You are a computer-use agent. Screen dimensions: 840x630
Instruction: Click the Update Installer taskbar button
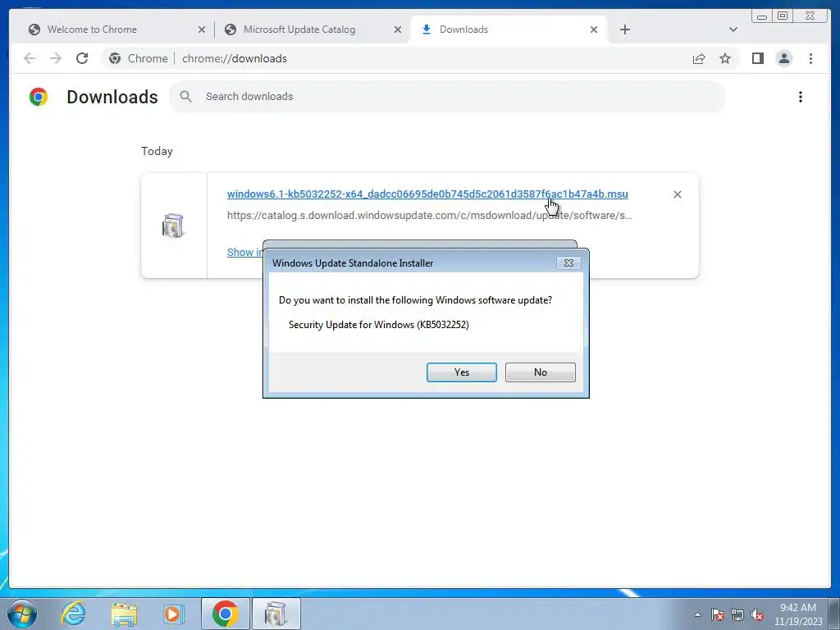click(276, 614)
